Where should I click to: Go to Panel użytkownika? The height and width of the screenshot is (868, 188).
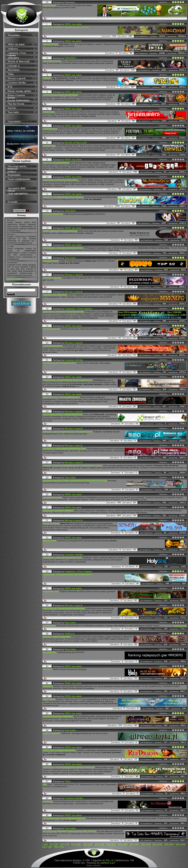(19, 179)
